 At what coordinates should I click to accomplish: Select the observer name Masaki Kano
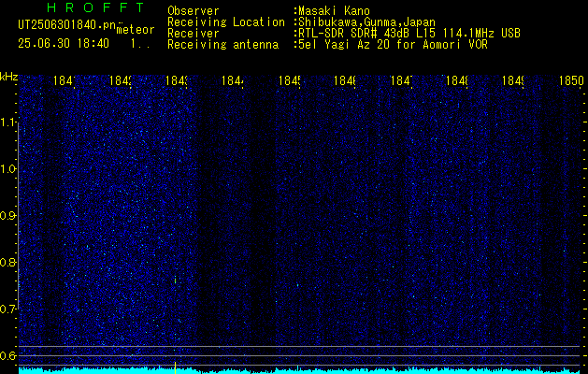tap(334, 11)
